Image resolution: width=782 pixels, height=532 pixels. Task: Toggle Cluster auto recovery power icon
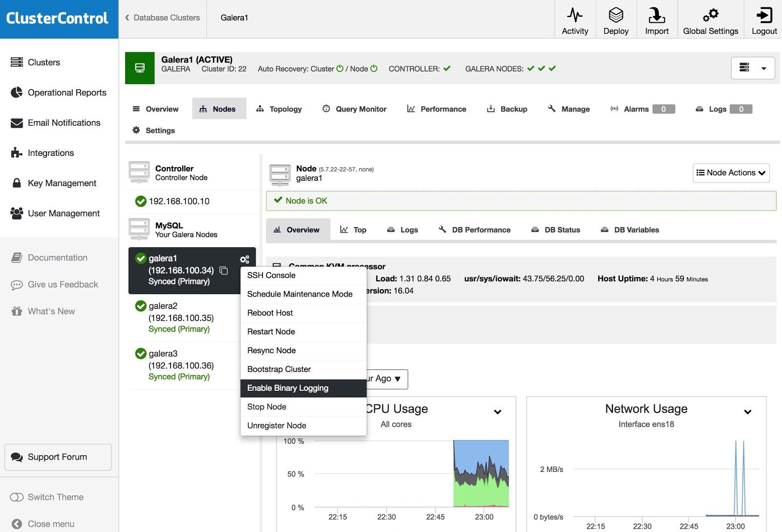coord(340,68)
